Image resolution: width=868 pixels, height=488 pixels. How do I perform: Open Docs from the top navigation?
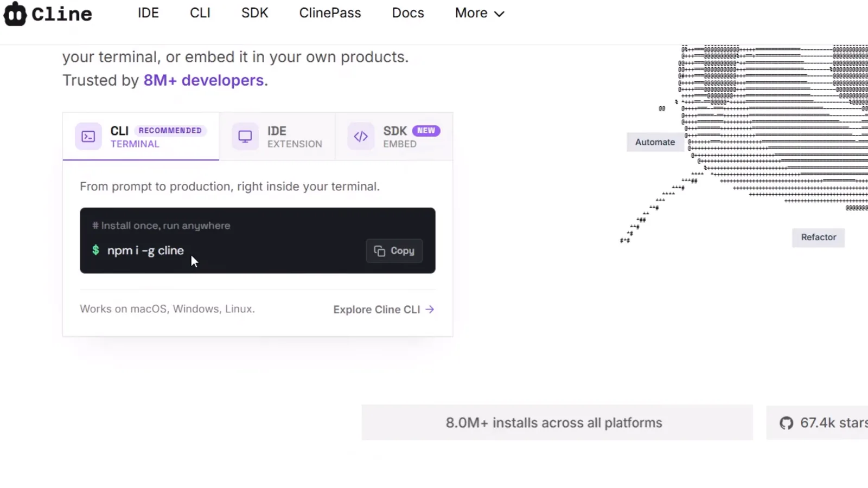coord(408,13)
